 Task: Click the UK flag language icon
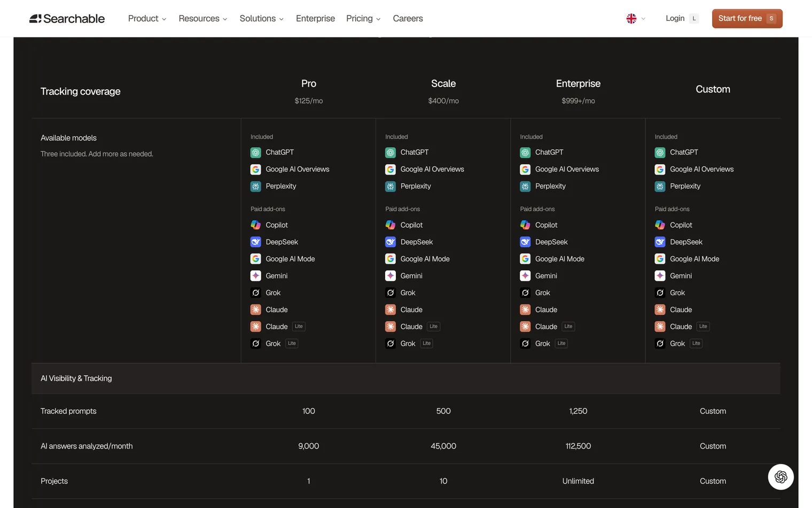point(631,19)
